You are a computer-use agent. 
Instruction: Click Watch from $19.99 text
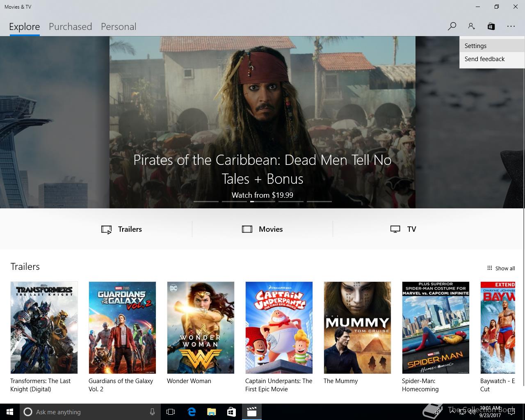[x=262, y=195]
